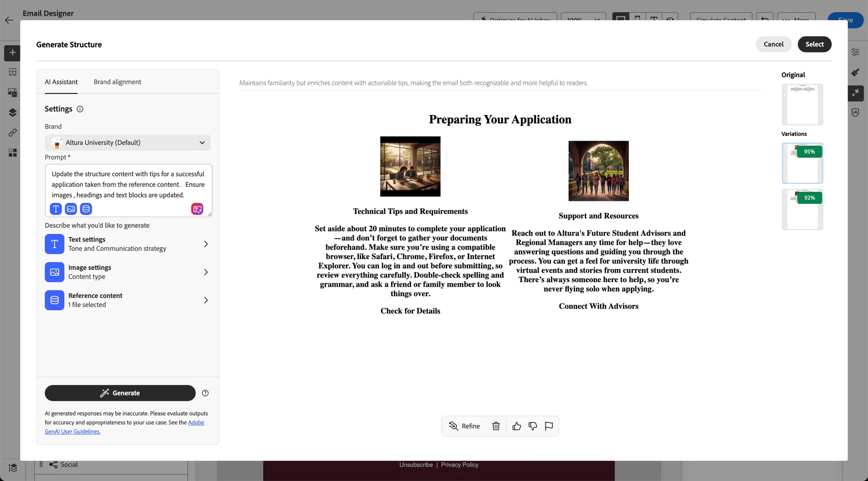
Task: Click the Privacy Policy link in background email
Action: pyautogui.click(x=460, y=465)
